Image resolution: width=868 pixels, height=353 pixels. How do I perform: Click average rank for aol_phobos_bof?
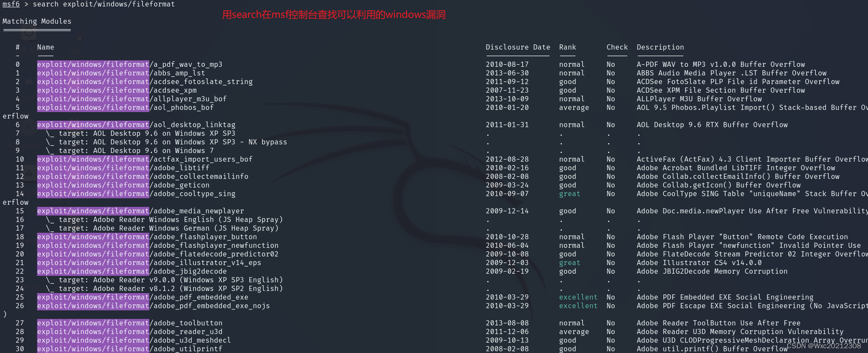(x=574, y=108)
